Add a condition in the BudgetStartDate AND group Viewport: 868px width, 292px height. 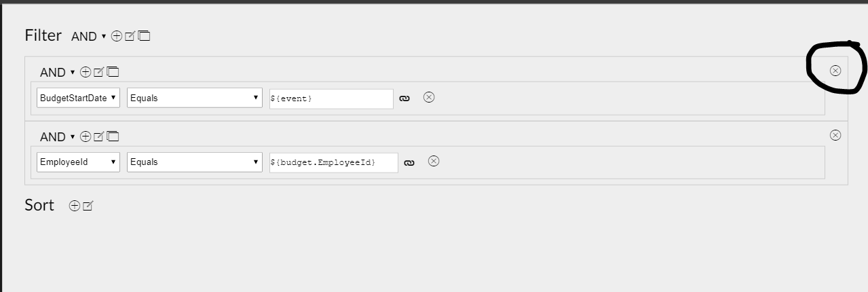(x=86, y=72)
